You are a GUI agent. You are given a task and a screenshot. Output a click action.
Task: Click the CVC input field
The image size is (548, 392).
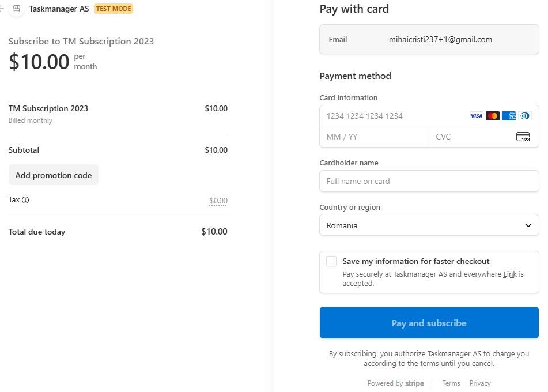click(x=461, y=137)
